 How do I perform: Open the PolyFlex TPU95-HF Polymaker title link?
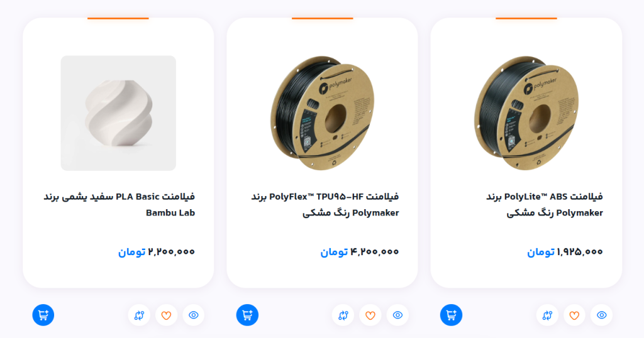[x=325, y=205]
